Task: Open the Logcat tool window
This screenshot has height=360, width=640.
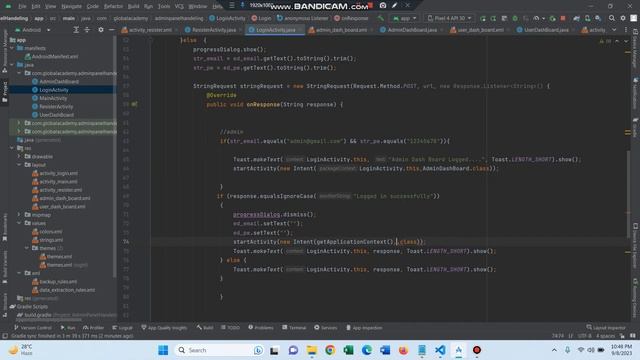Action: [122, 328]
